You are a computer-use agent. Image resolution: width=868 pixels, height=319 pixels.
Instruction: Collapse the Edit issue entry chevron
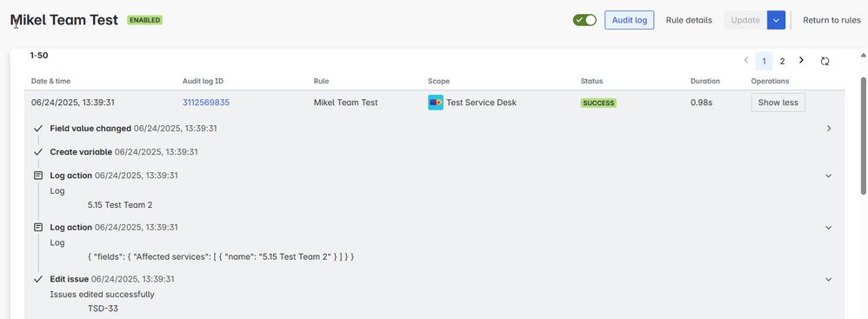tap(829, 279)
